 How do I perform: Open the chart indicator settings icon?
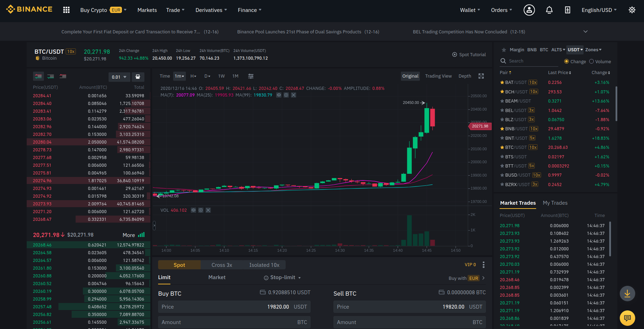(251, 76)
